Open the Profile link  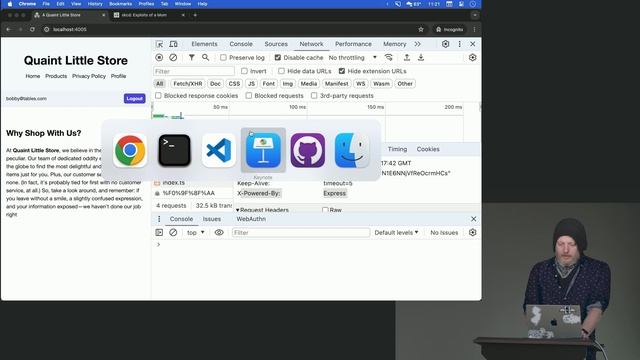[118, 76]
